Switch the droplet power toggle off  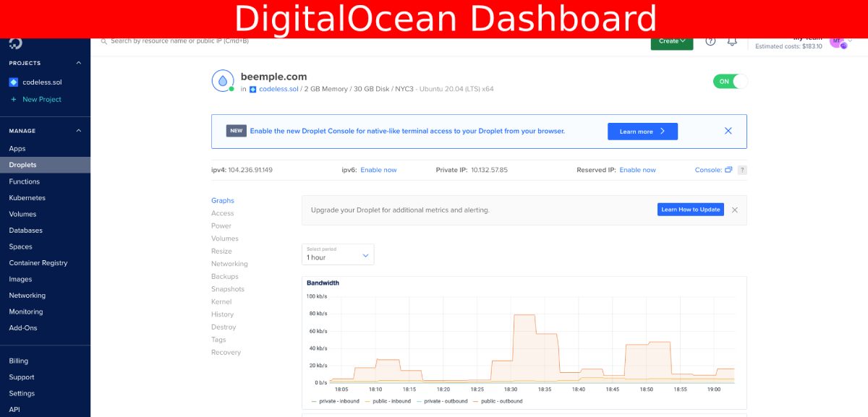pyautogui.click(x=730, y=81)
